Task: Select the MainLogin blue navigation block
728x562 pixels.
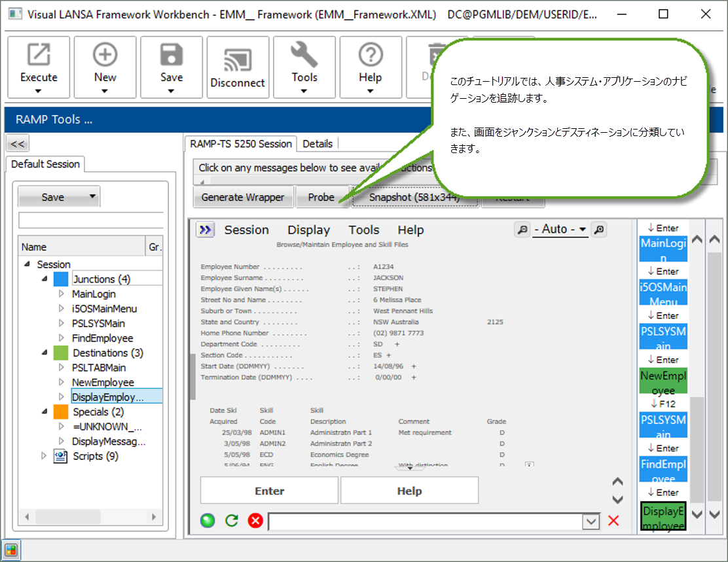Action: [x=663, y=249]
